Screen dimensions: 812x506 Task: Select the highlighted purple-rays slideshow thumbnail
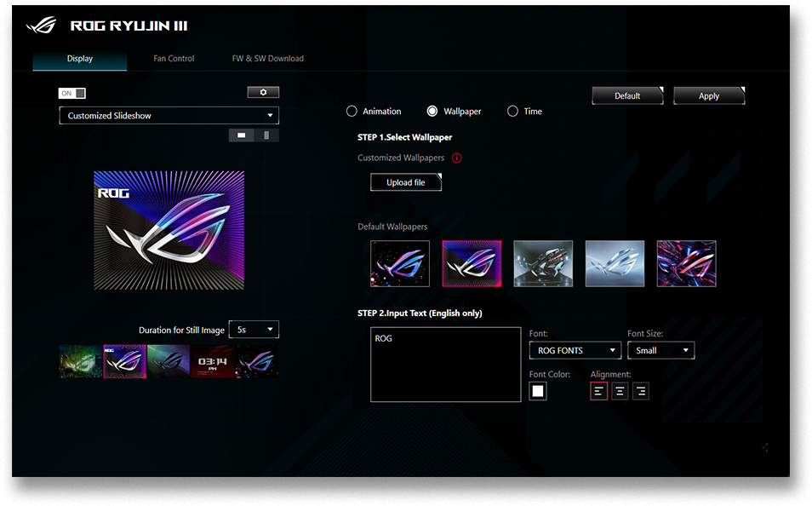(x=125, y=361)
